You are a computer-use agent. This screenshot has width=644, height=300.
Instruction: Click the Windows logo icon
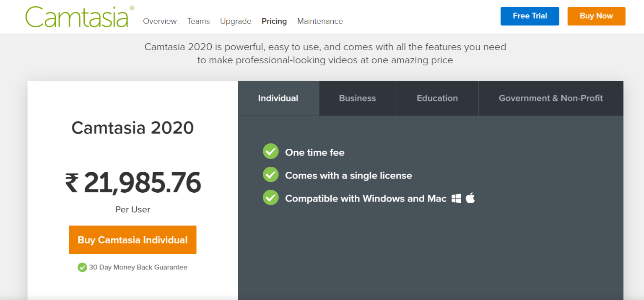click(x=456, y=198)
